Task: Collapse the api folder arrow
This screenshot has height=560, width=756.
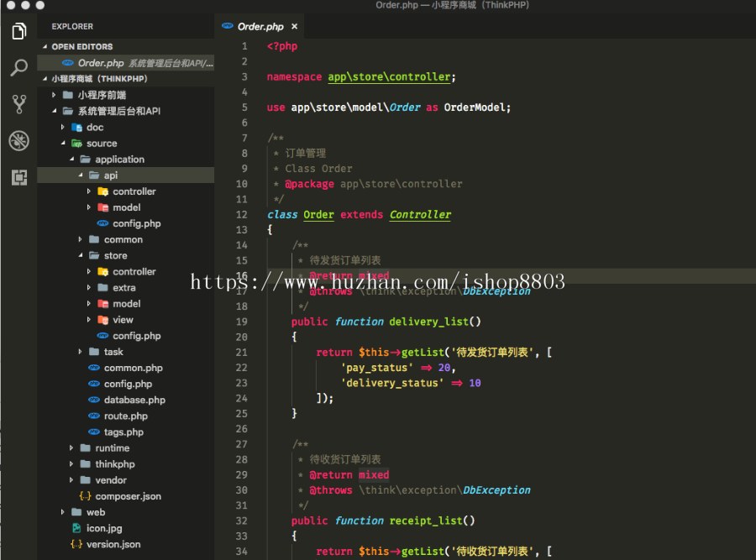Action: [x=80, y=175]
